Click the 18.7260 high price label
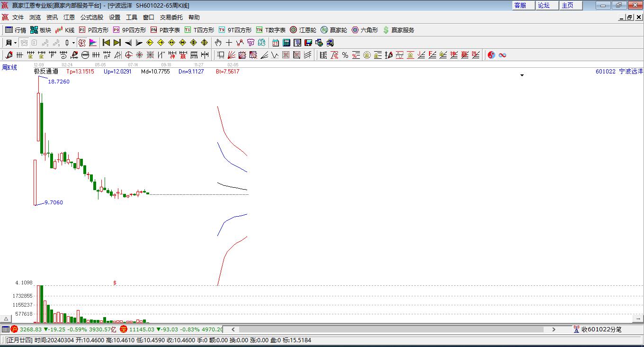Screen dimensions: 644x347 [x=59, y=82]
